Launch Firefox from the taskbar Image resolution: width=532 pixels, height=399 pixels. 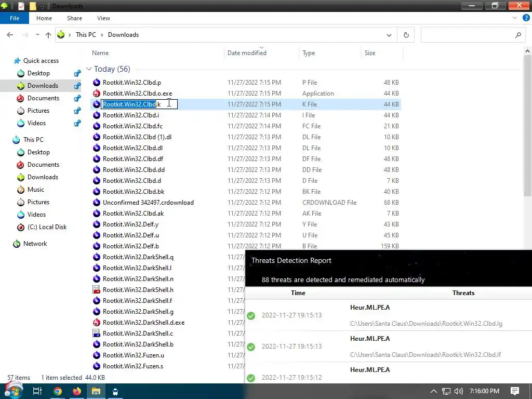tap(77, 391)
